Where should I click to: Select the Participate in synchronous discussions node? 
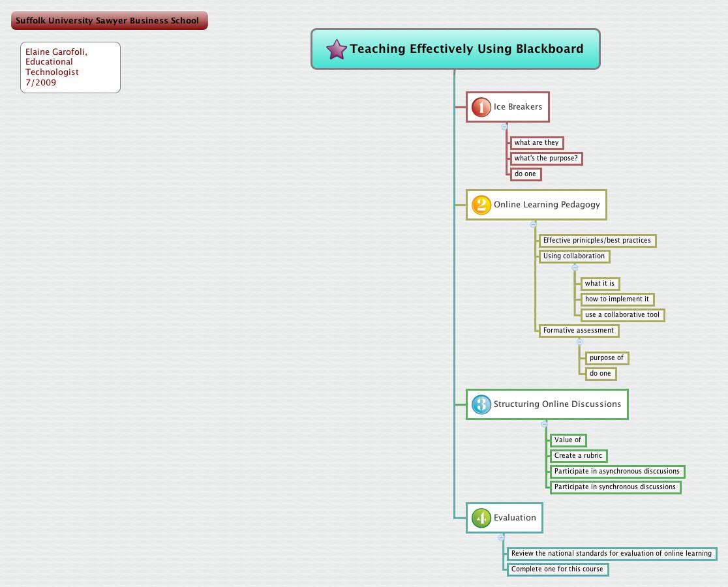pos(614,487)
